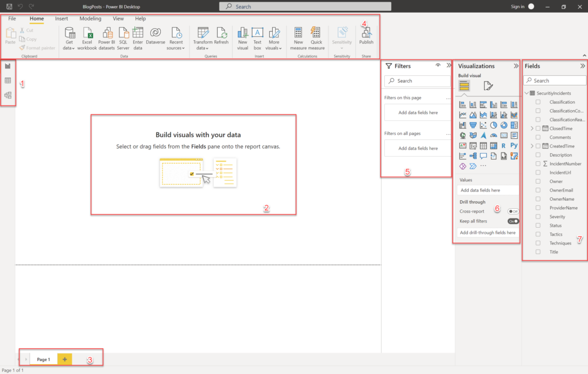Insert a New visual from ribbon
Image resolution: width=588 pixels, height=374 pixels.
(x=243, y=38)
